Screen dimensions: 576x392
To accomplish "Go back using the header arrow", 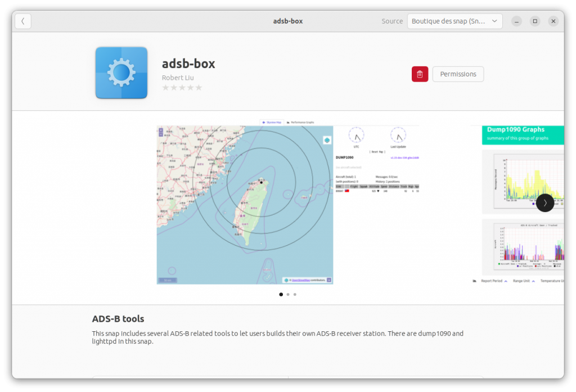I will point(22,21).
